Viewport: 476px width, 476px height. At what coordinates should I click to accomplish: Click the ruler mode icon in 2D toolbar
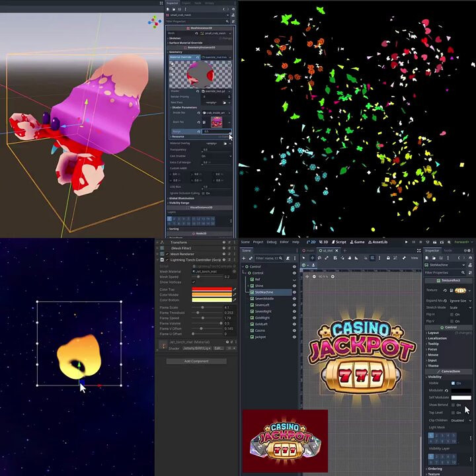[356, 258]
